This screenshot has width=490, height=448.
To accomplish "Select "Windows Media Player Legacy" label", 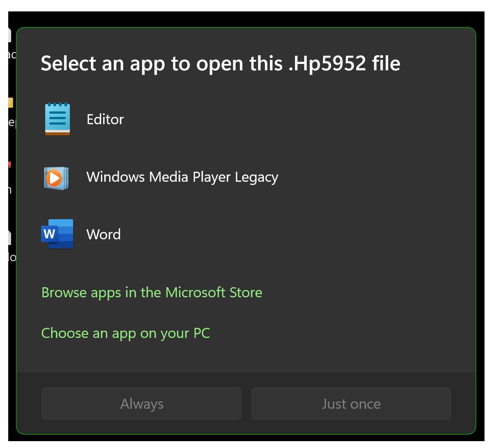I will tap(182, 177).
